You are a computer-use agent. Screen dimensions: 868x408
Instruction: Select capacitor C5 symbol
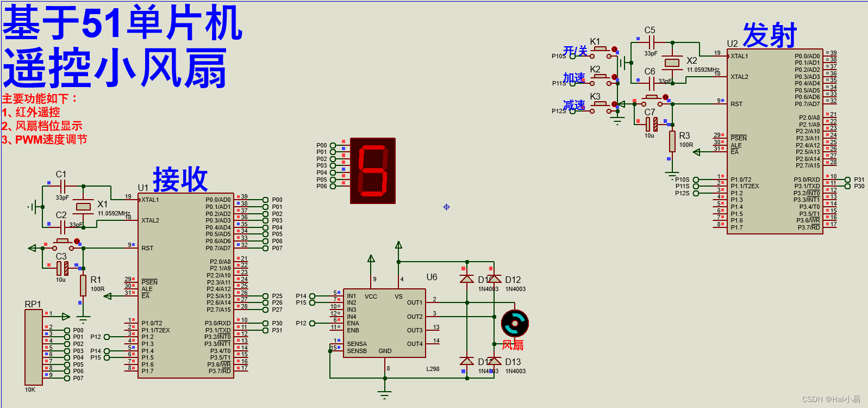pyautogui.click(x=652, y=42)
